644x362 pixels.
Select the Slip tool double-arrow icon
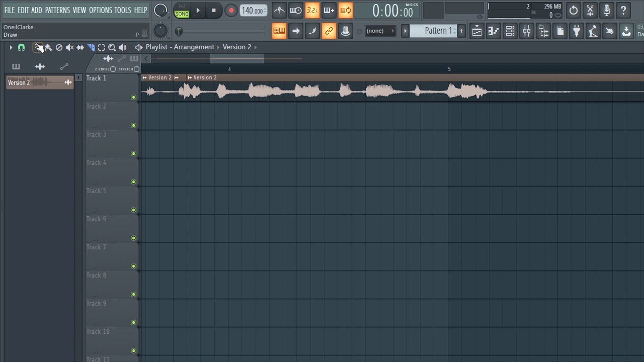pos(80,47)
